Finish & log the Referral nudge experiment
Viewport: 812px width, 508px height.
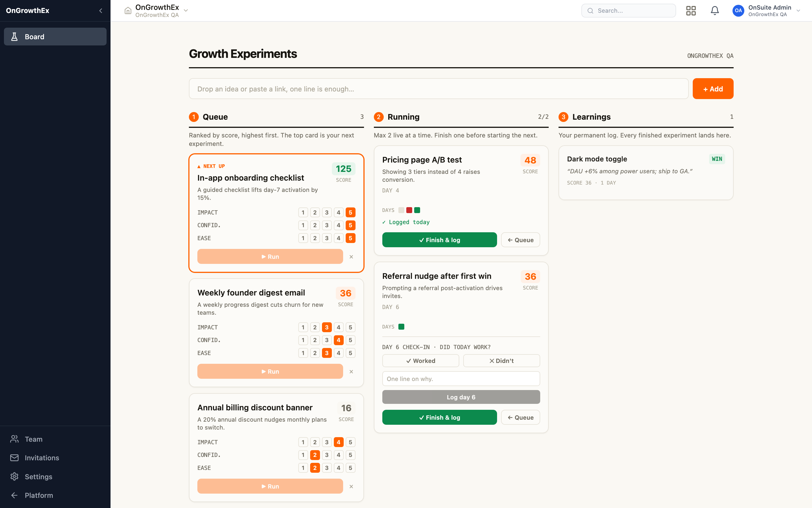click(x=439, y=417)
